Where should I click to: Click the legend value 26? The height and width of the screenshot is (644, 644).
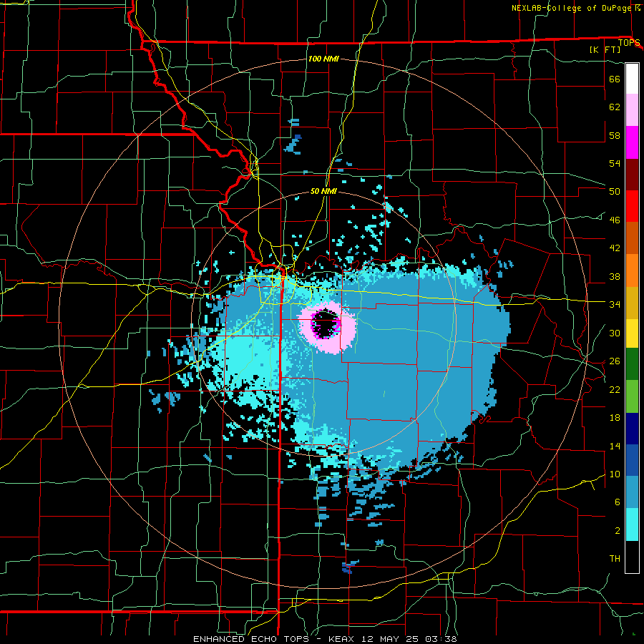click(615, 361)
